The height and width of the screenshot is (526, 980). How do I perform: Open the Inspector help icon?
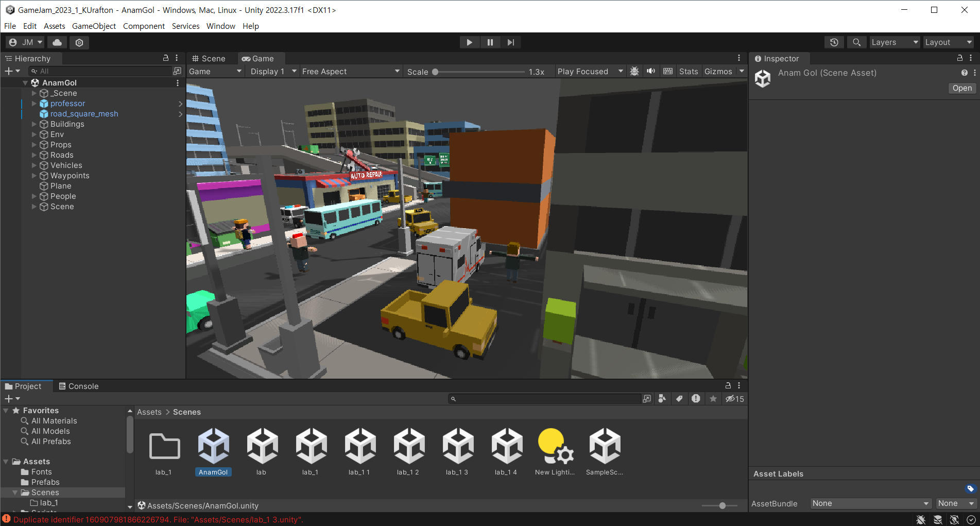(x=964, y=73)
